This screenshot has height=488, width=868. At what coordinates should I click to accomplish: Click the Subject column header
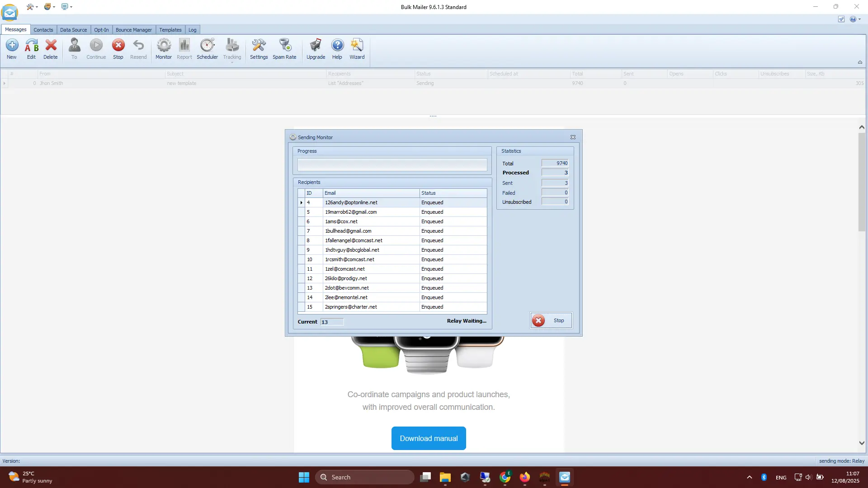click(x=245, y=74)
